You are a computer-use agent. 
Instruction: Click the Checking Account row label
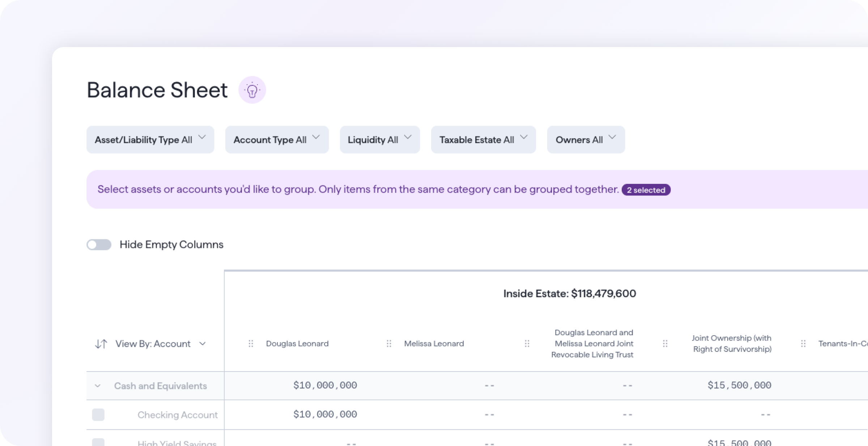(177, 415)
